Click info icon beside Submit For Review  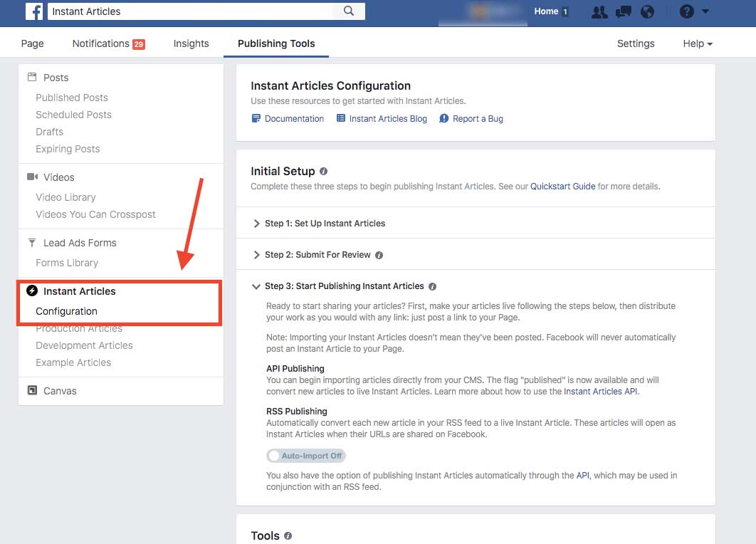tap(379, 255)
